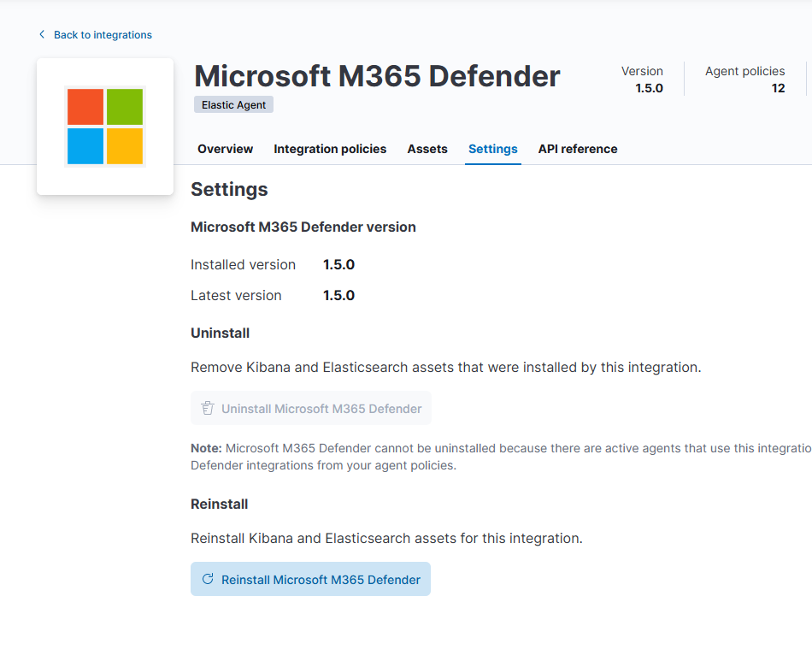The height and width of the screenshot is (667, 812).
Task: Click the Agent policies count 12
Action: (778, 88)
